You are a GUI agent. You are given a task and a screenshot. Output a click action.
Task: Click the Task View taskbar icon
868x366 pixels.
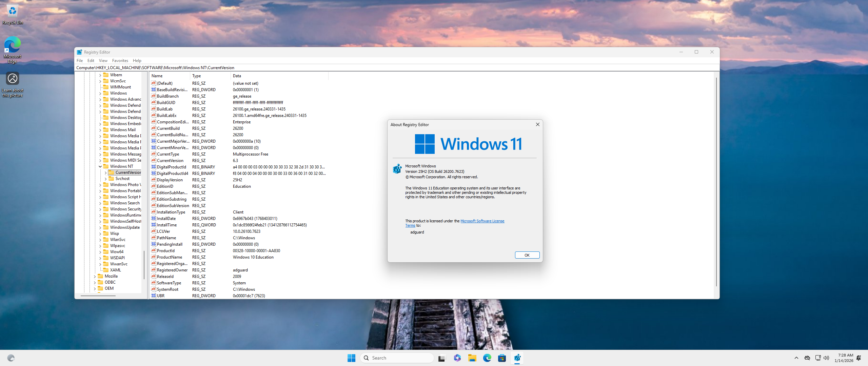(441, 358)
